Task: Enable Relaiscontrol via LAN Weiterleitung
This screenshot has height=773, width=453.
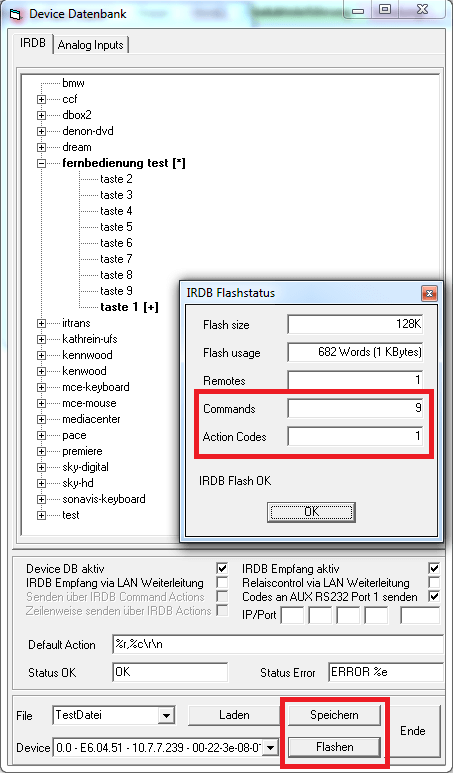Action: click(434, 583)
